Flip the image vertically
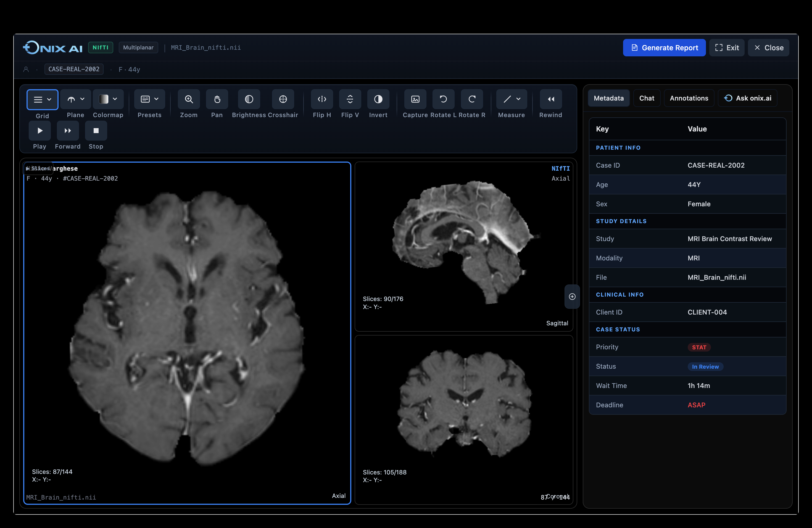This screenshot has height=528, width=812. (350, 100)
